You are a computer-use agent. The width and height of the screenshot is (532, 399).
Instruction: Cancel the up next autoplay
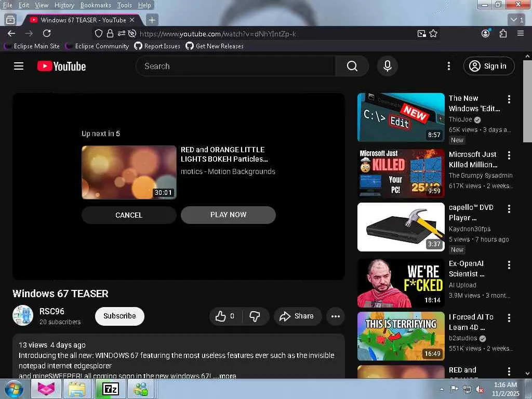click(129, 215)
